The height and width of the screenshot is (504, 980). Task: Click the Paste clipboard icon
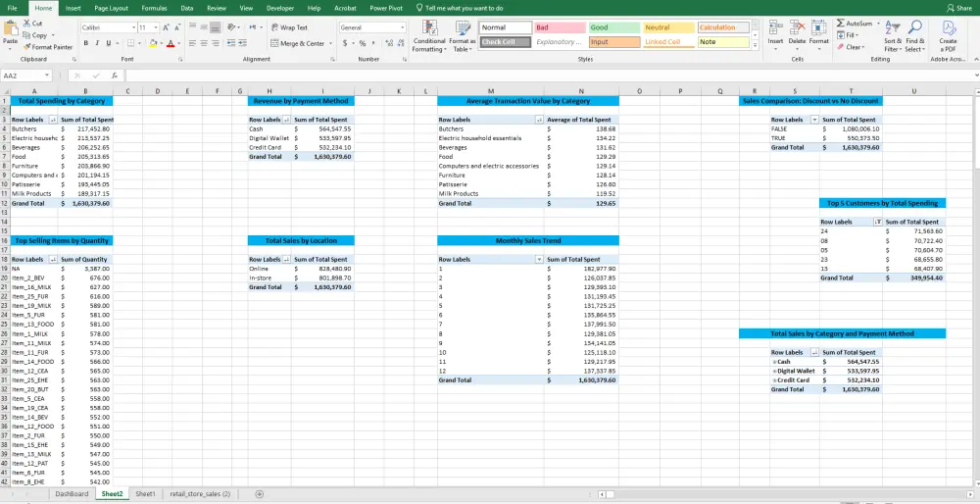click(x=10, y=28)
